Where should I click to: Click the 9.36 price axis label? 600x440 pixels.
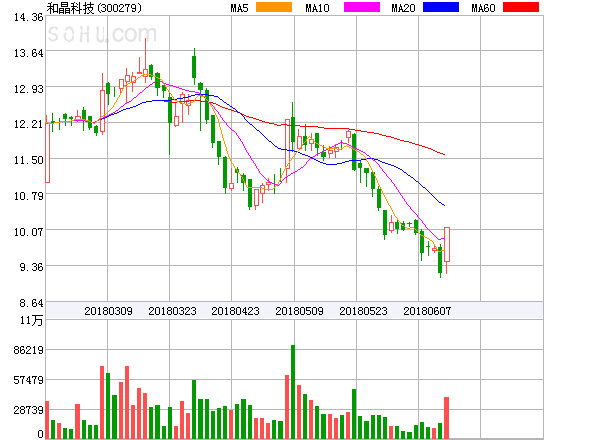(x=31, y=267)
